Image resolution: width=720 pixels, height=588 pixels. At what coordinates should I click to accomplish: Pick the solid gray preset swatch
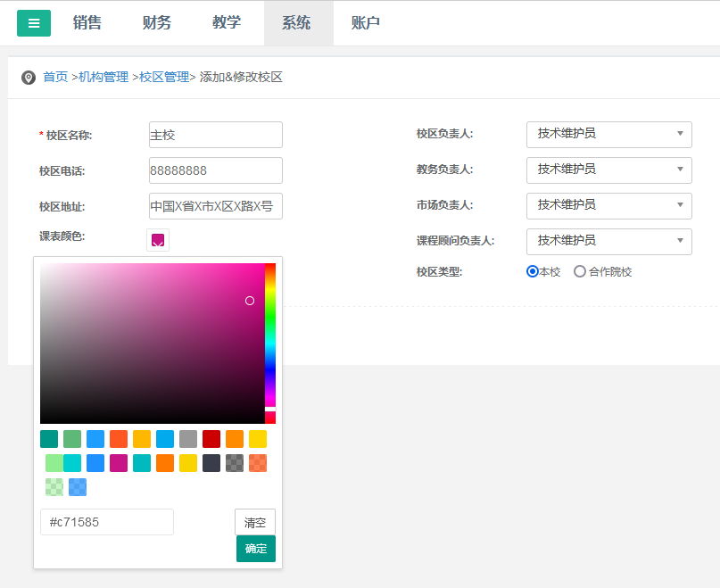[x=188, y=439]
